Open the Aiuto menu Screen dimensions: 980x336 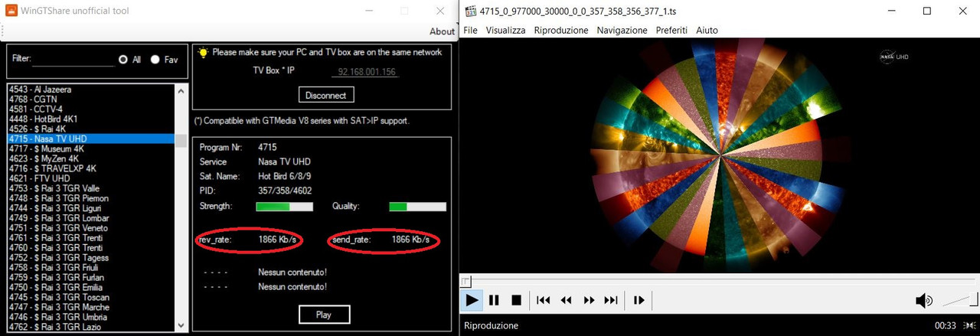[707, 30]
